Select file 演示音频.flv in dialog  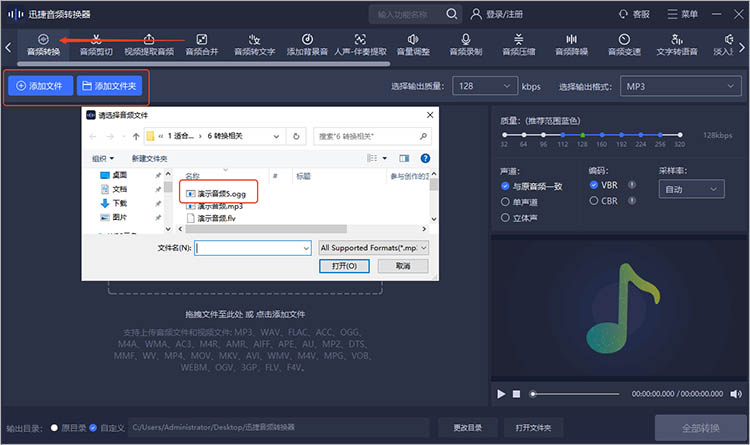point(211,218)
